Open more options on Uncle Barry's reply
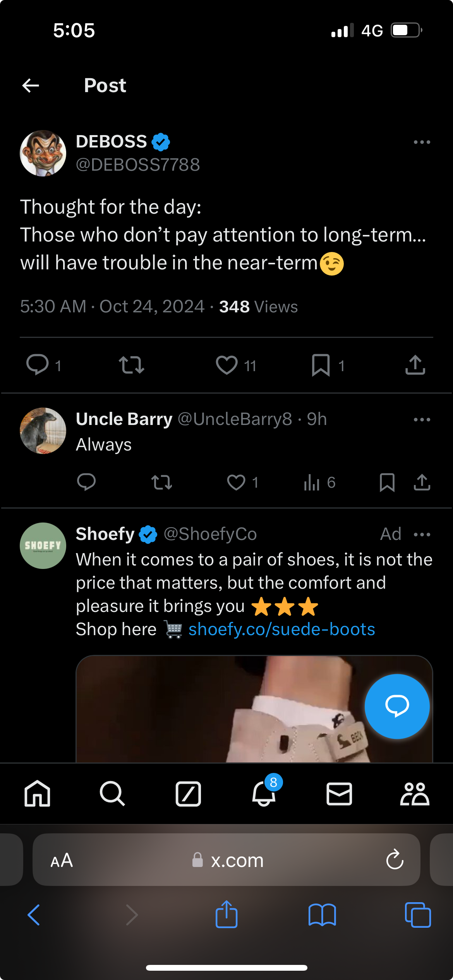This screenshot has height=980, width=453. click(x=422, y=420)
